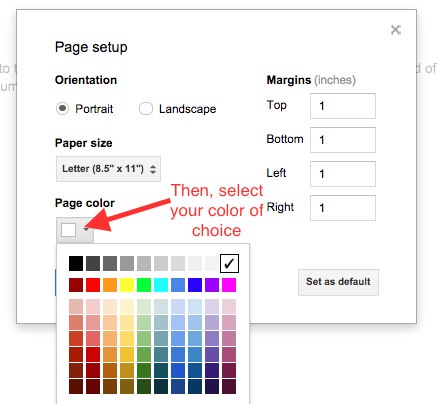The width and height of the screenshot is (438, 404).
Task: Pick the checked white color swatch
Action: (x=229, y=263)
